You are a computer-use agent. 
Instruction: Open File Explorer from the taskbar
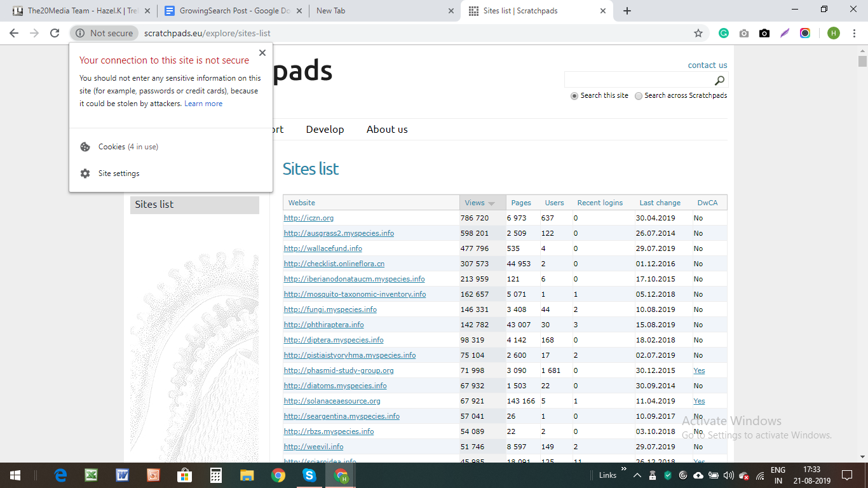coord(247,475)
